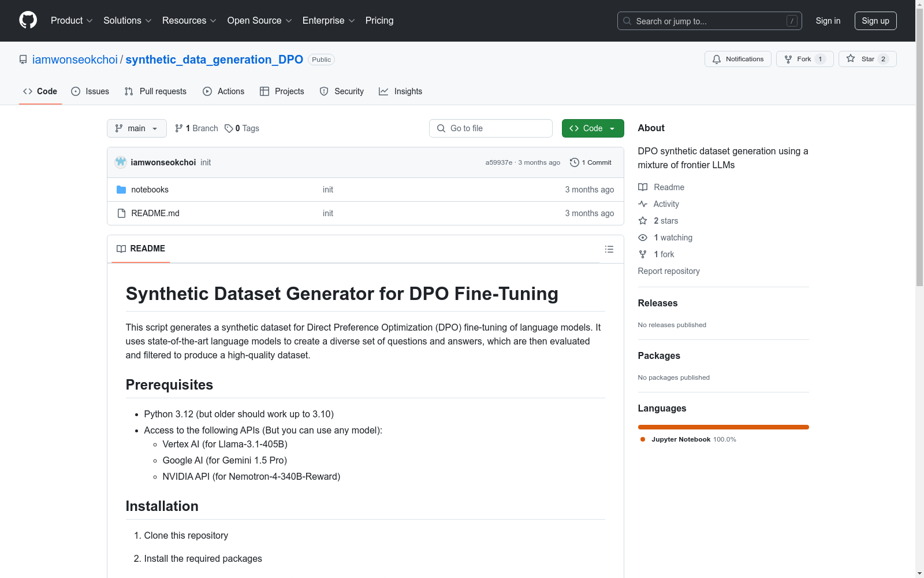Expand the Solutions menu
Viewport: 924px width, 578px height.
[128, 21]
